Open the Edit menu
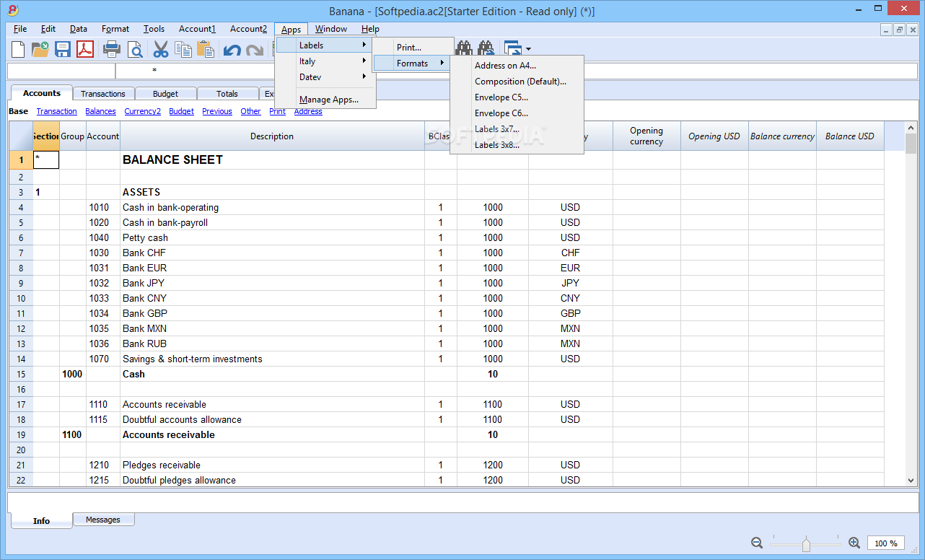The height and width of the screenshot is (560, 925). 48,29
